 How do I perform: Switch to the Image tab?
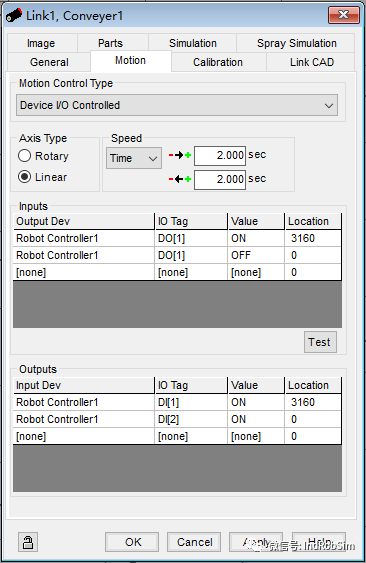click(41, 43)
